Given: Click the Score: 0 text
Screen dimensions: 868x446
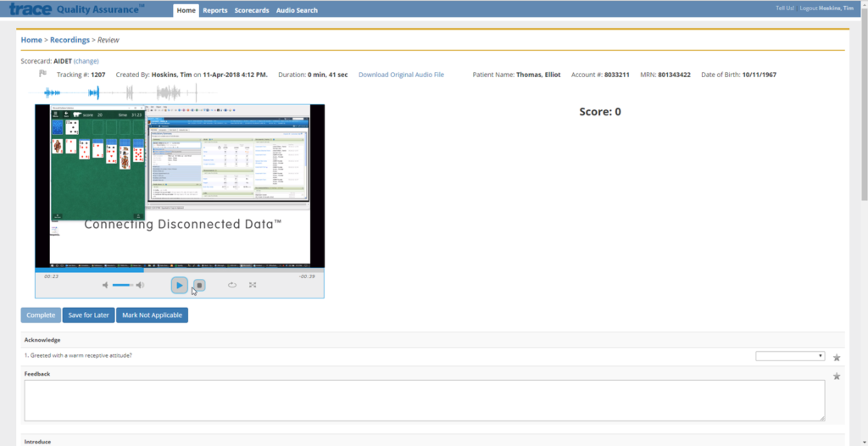Looking at the screenshot, I should (x=600, y=111).
